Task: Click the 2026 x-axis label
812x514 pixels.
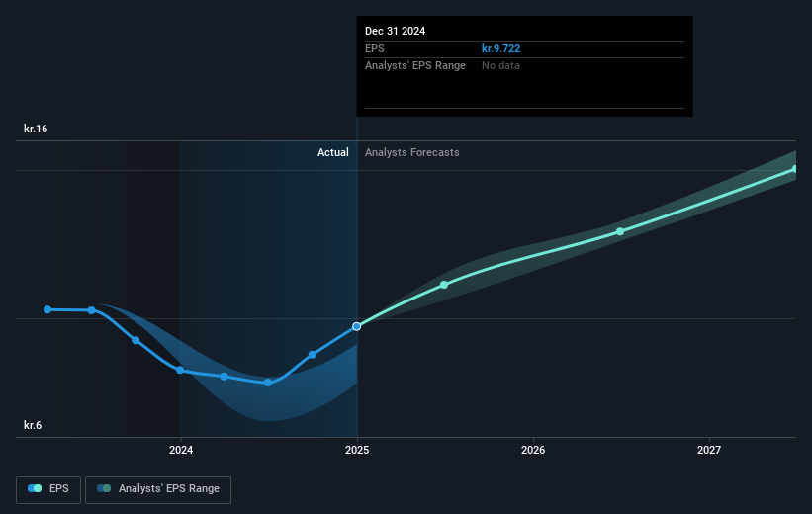Action: tap(533, 450)
